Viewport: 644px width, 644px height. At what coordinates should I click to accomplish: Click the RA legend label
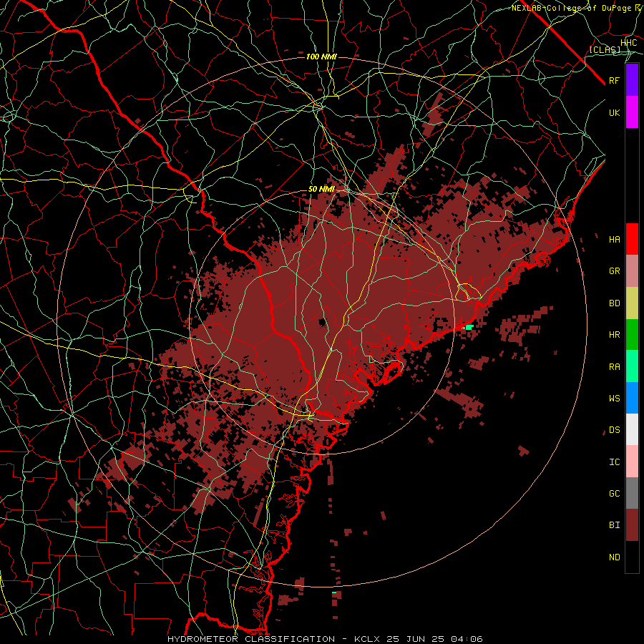click(x=615, y=367)
